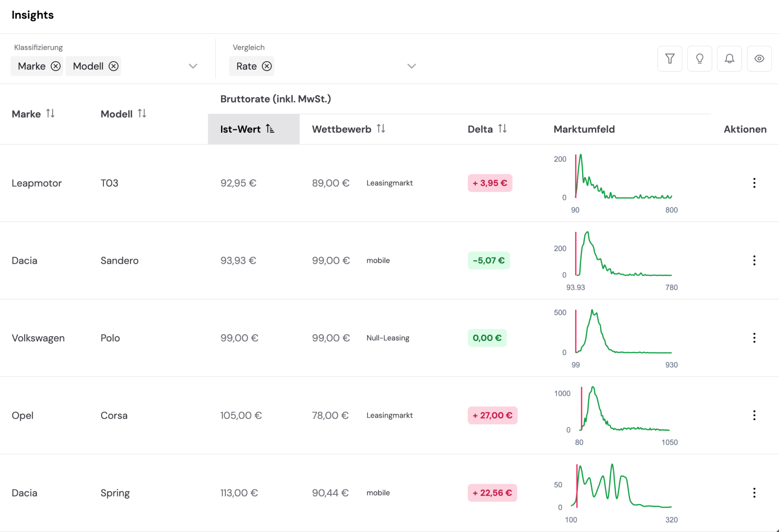780x532 pixels.
Task: Expand the Vergleich dropdown chevron
Action: pos(411,66)
